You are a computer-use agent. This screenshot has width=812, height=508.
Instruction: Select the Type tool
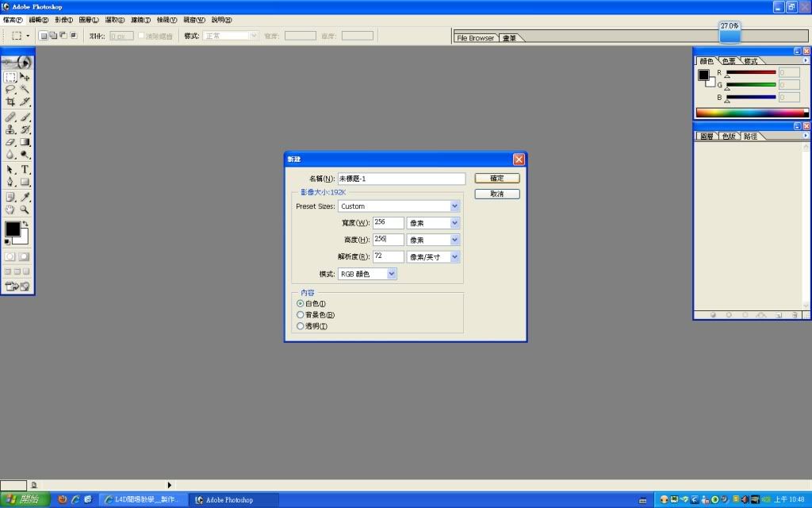click(x=25, y=169)
